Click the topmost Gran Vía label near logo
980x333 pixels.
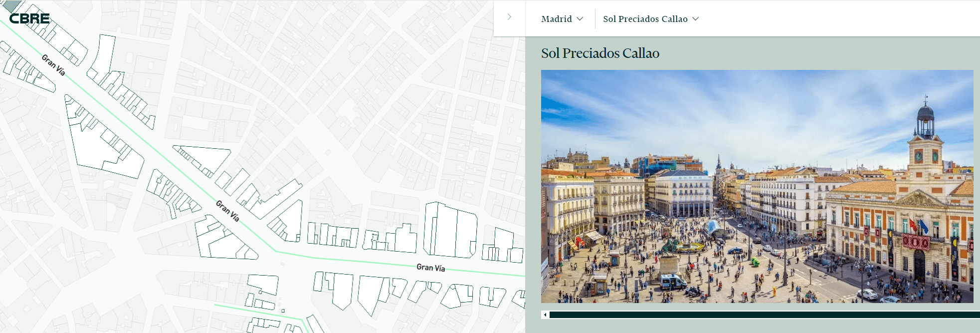53,65
